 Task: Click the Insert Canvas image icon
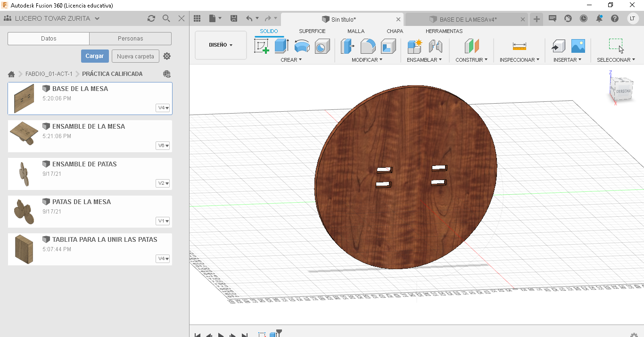(x=578, y=46)
